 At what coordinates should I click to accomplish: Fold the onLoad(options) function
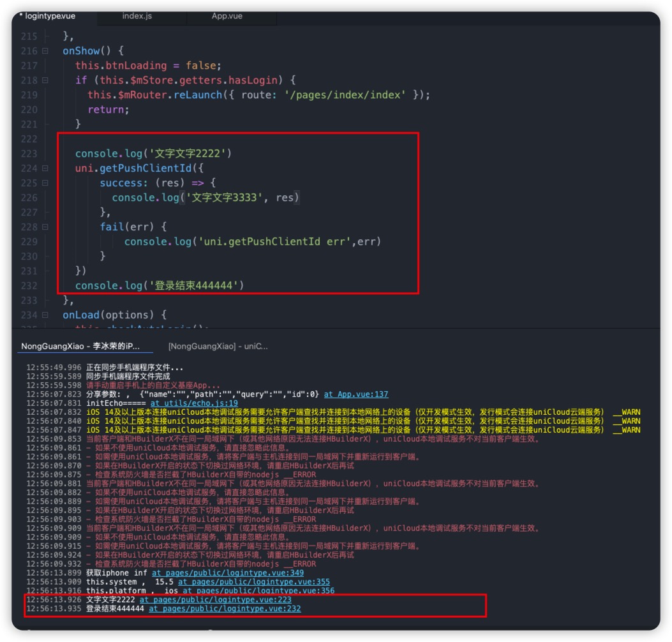[45, 315]
